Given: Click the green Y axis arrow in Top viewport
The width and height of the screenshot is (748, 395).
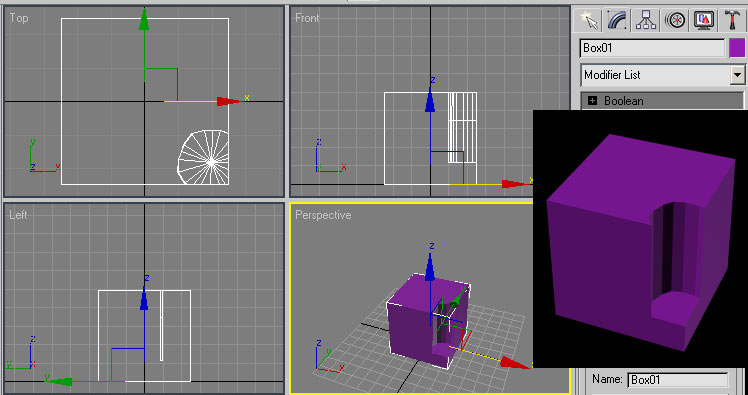Looking at the screenshot, I should click(144, 20).
